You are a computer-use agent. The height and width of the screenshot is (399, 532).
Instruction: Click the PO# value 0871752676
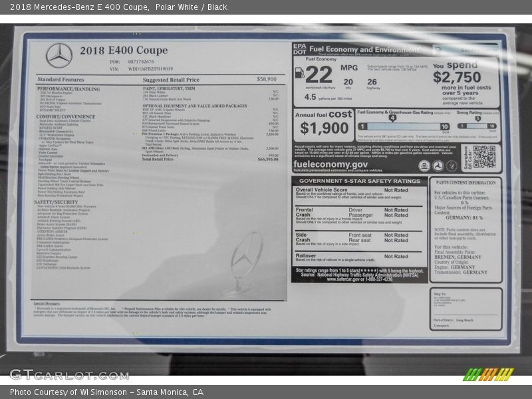[x=141, y=62]
